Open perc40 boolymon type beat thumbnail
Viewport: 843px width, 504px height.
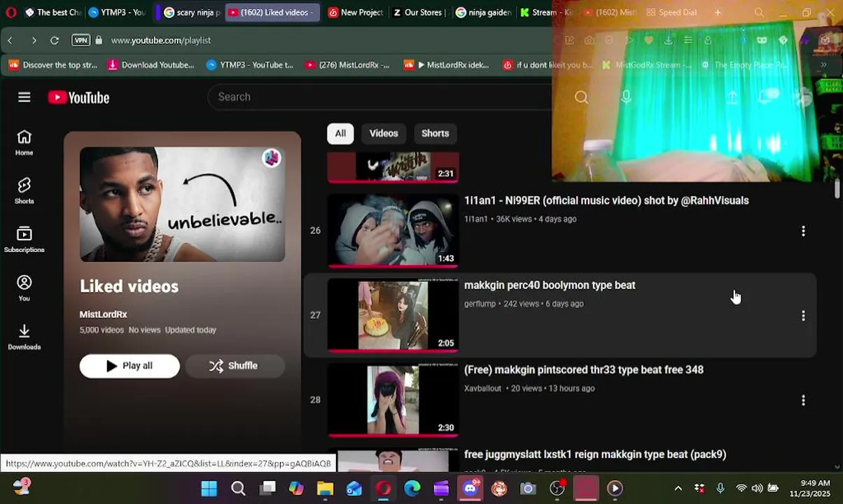393,316
